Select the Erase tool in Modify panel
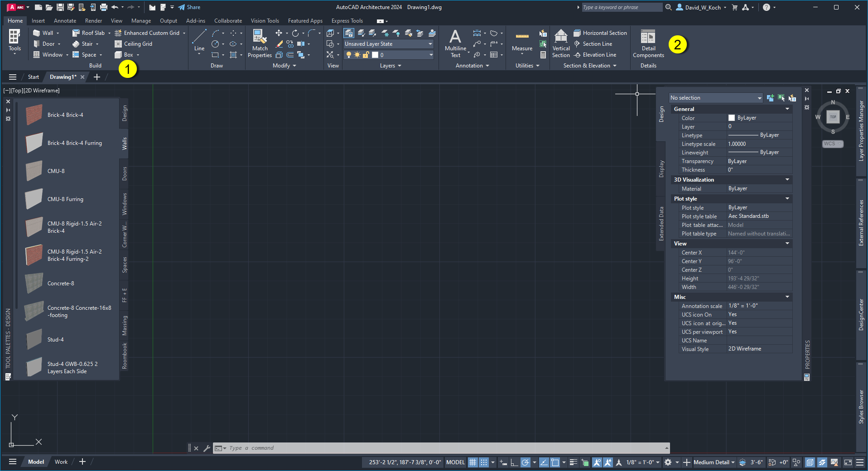Viewport: 868px width, 471px height. 279,44
